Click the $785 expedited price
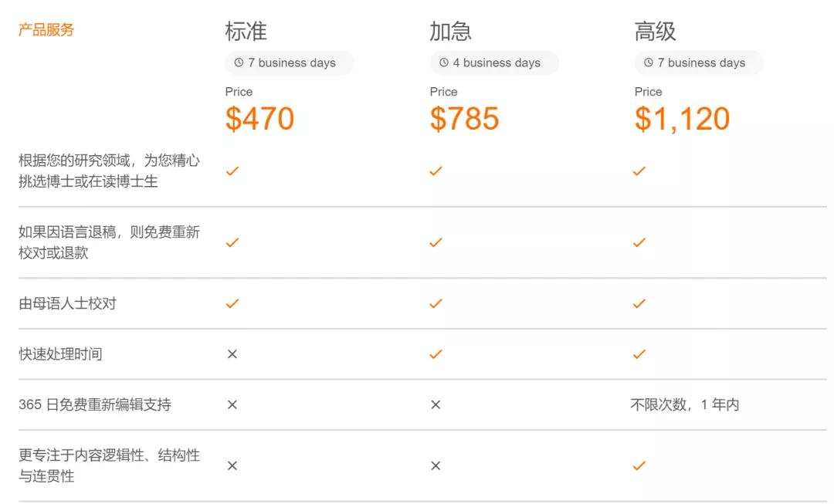The height and width of the screenshot is (504, 834). [x=464, y=119]
